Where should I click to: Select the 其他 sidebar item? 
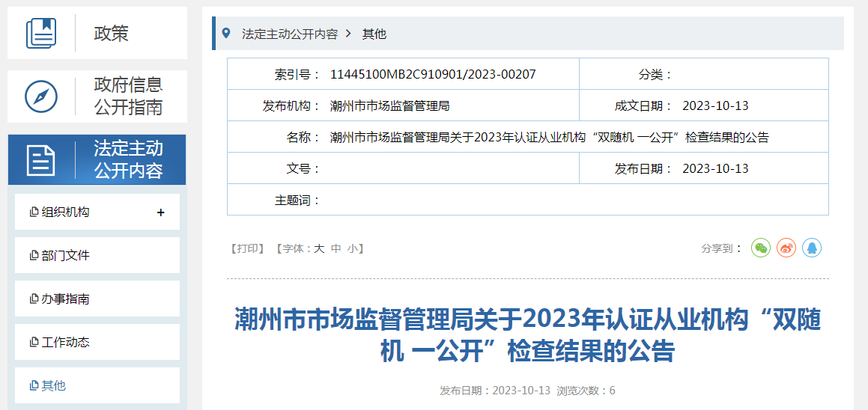(x=53, y=386)
